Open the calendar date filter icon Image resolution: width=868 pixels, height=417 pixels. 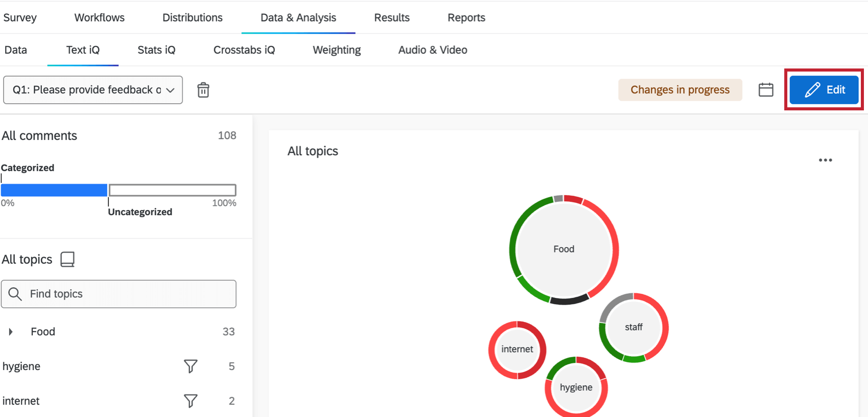click(766, 89)
